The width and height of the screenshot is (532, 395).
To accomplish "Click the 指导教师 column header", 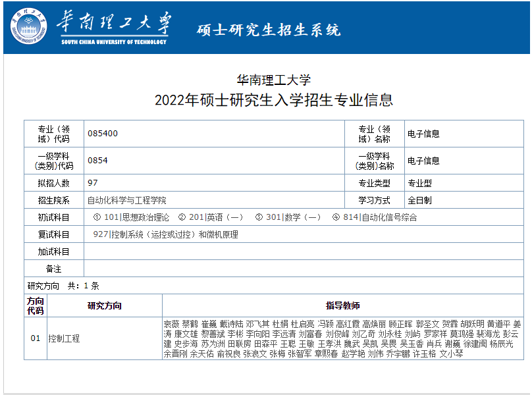I will (x=343, y=305).
